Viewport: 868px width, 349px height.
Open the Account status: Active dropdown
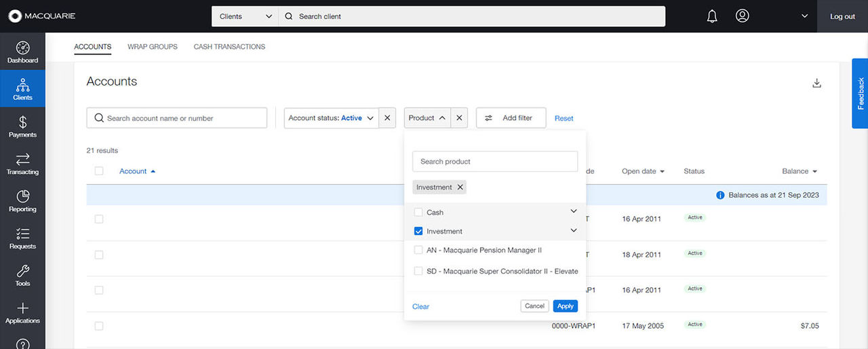331,117
